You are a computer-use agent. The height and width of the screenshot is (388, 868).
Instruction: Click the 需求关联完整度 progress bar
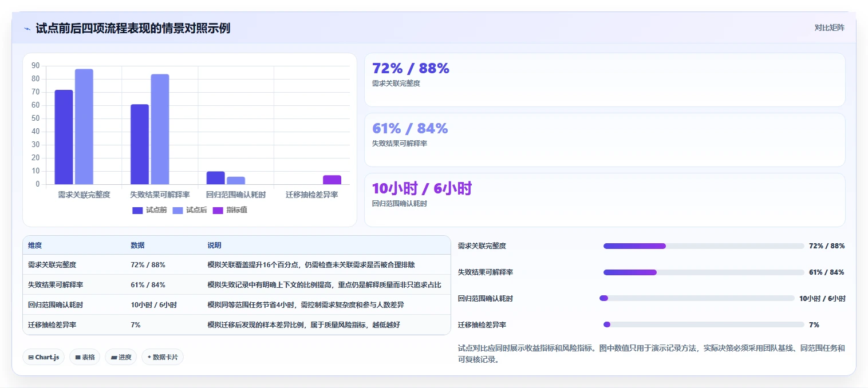coord(704,246)
